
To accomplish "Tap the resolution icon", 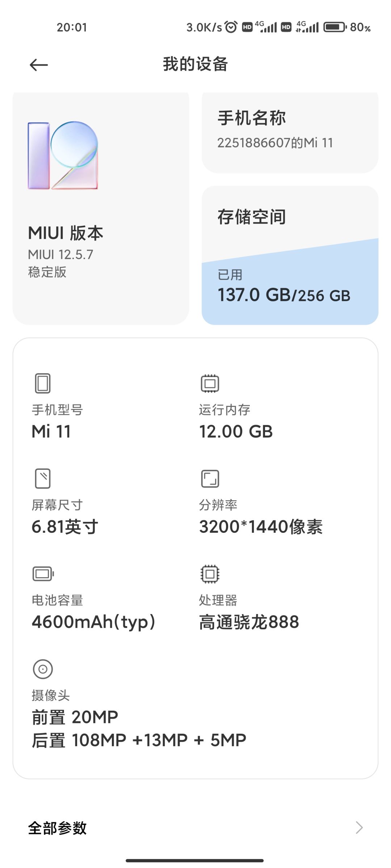I will pyautogui.click(x=210, y=478).
